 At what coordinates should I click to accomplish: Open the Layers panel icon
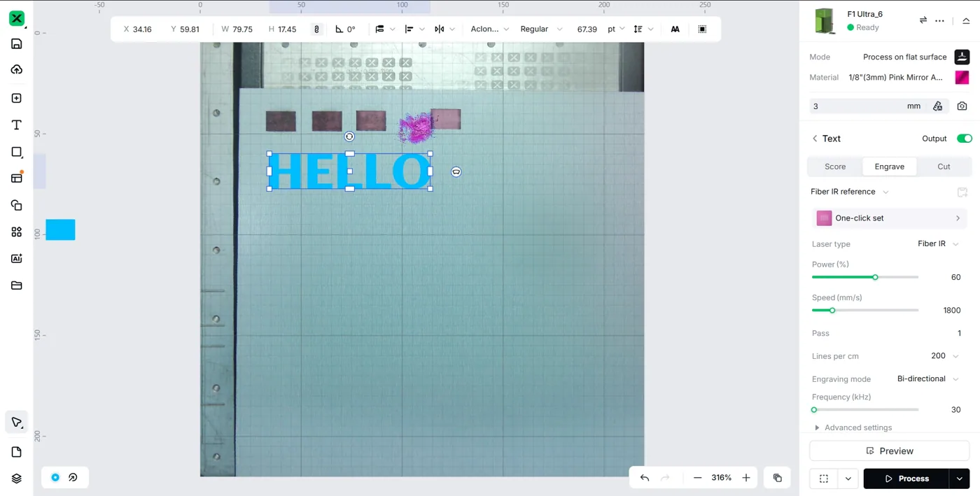[17, 479]
